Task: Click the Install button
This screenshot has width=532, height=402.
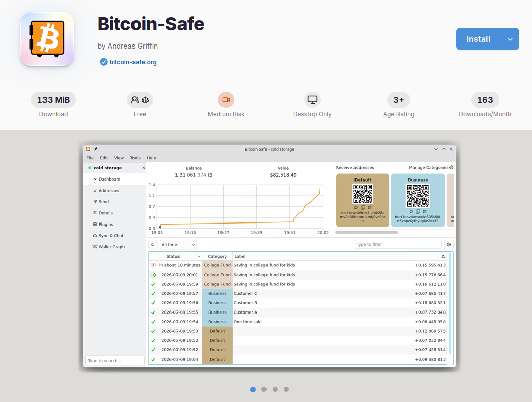Action: [478, 39]
